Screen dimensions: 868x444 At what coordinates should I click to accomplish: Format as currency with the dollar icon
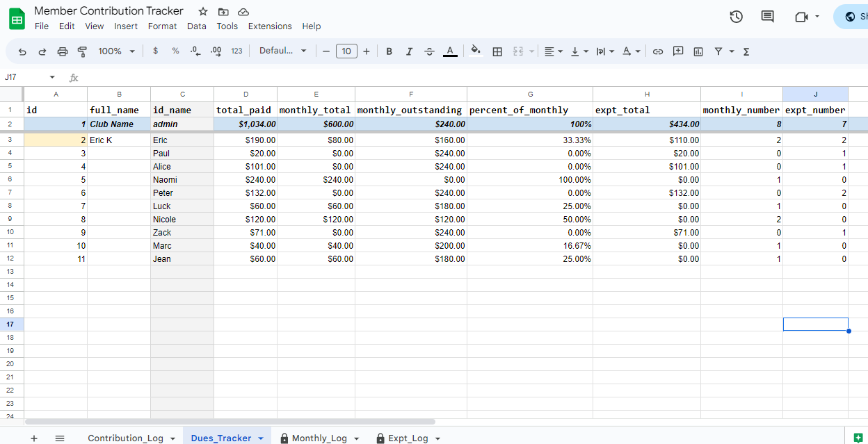155,51
